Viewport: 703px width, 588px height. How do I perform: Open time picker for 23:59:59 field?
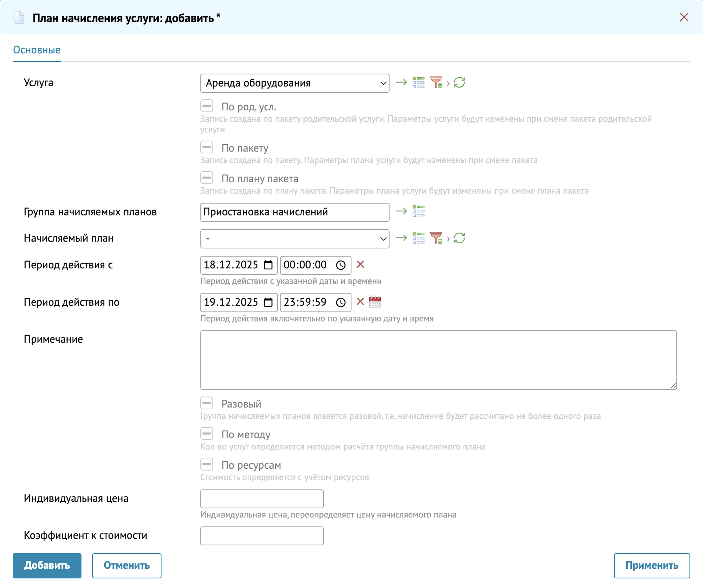pos(341,302)
